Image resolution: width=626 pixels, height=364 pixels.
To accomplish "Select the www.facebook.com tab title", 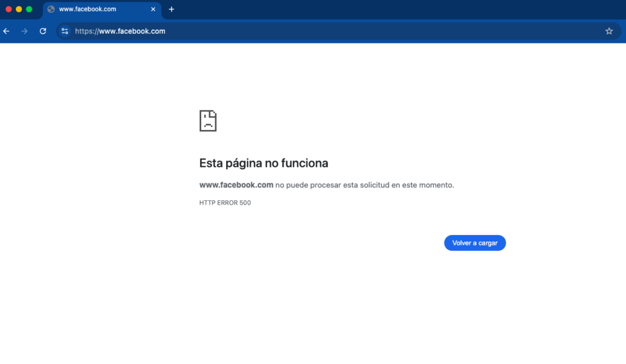I will coord(87,9).
